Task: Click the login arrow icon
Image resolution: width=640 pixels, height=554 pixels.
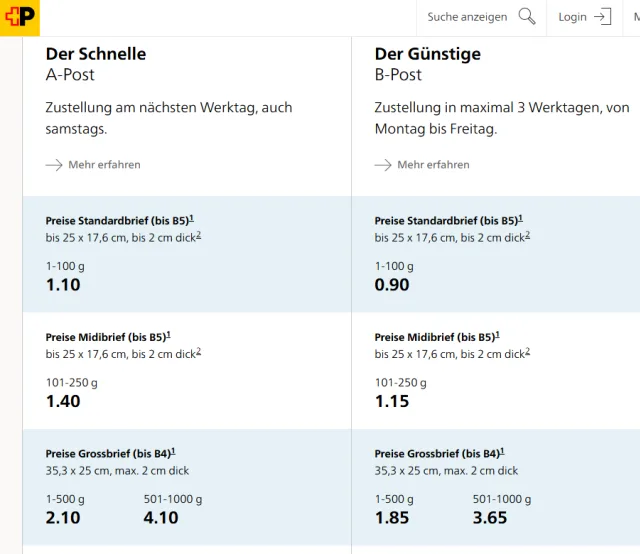Action: 602,17
